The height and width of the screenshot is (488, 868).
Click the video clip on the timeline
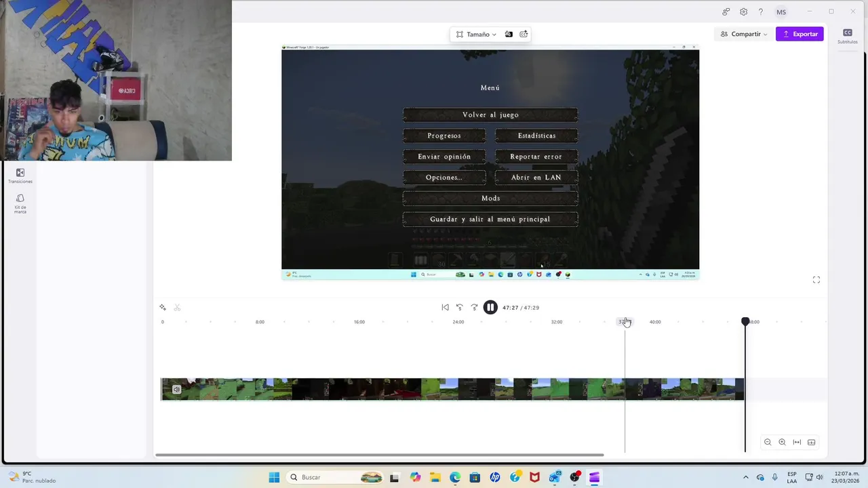[x=452, y=389]
